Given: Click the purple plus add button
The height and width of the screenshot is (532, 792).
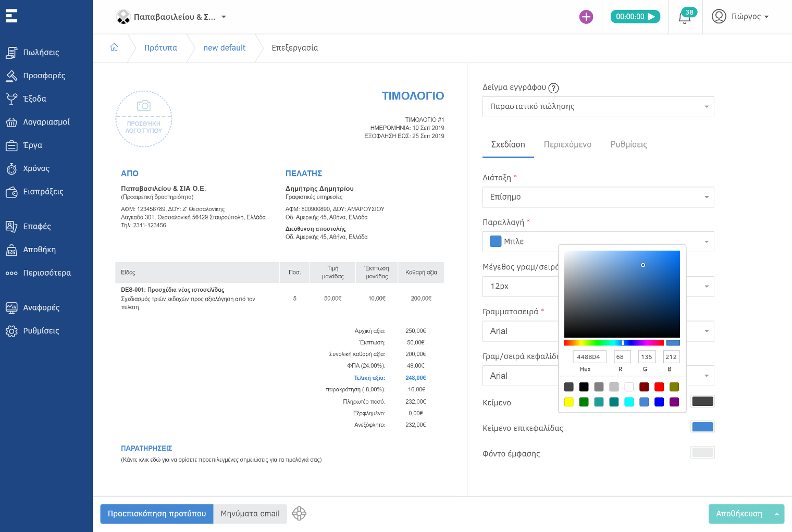Looking at the screenshot, I should pos(586,17).
